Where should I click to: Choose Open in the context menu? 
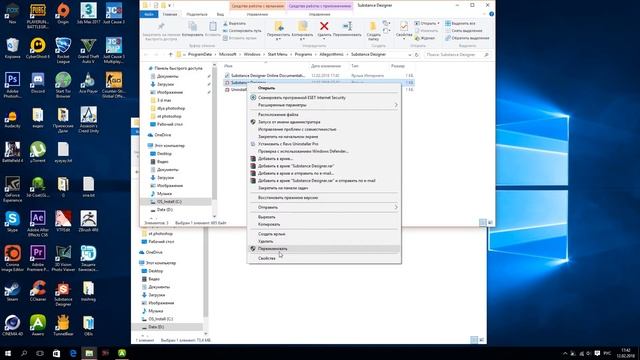[x=324, y=88]
